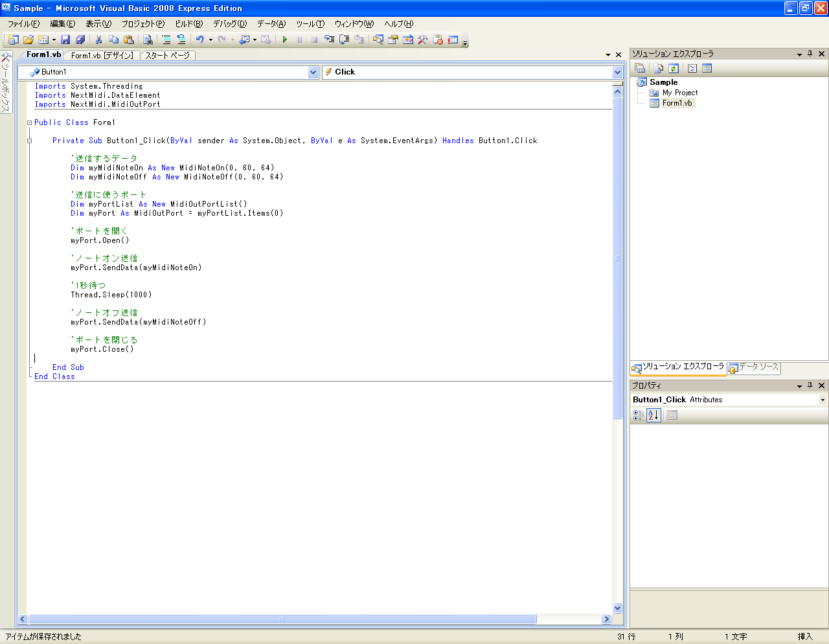Screen dimensions: 829x644
Task: Toggle auto-hide pin on Properties panel
Action: coord(809,385)
